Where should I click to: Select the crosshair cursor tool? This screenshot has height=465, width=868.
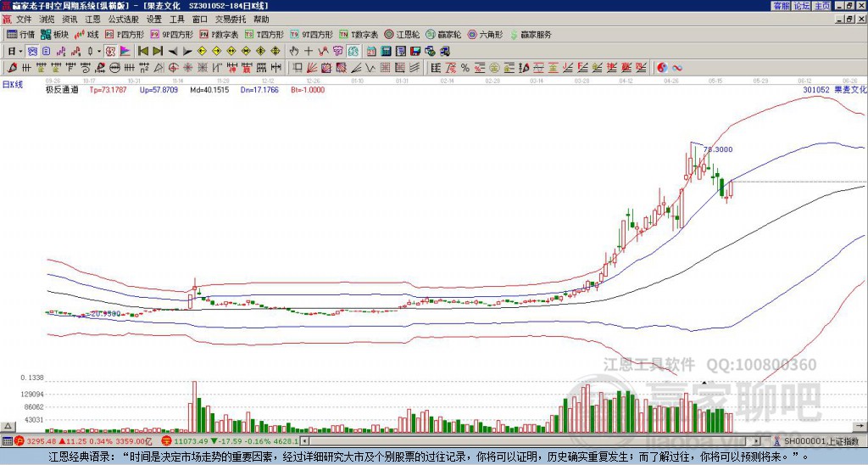click(x=309, y=51)
